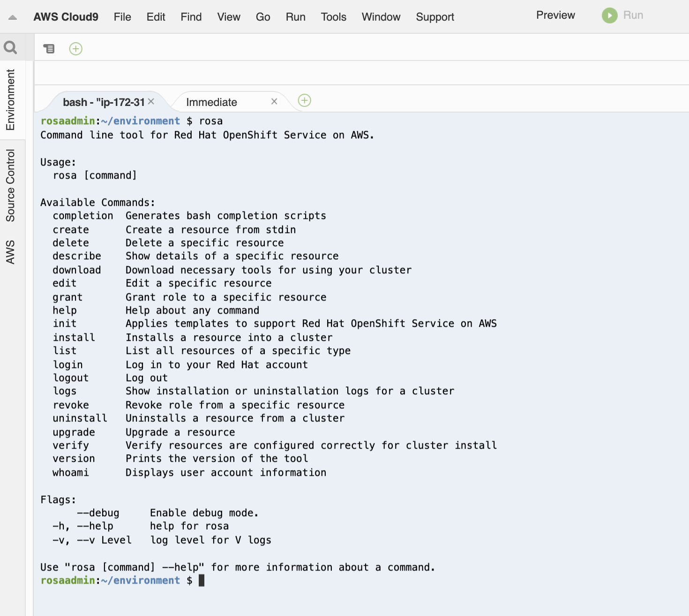689x616 pixels.
Task: Click the 'logout' command name
Action: [x=71, y=378]
